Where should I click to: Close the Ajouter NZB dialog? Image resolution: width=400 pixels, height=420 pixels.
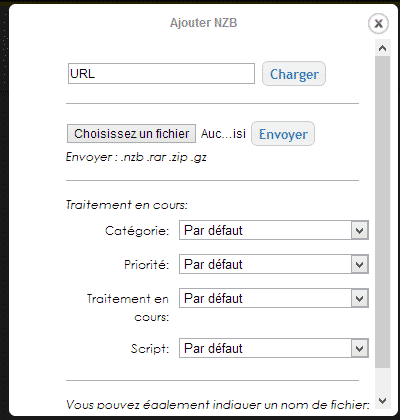point(378,24)
